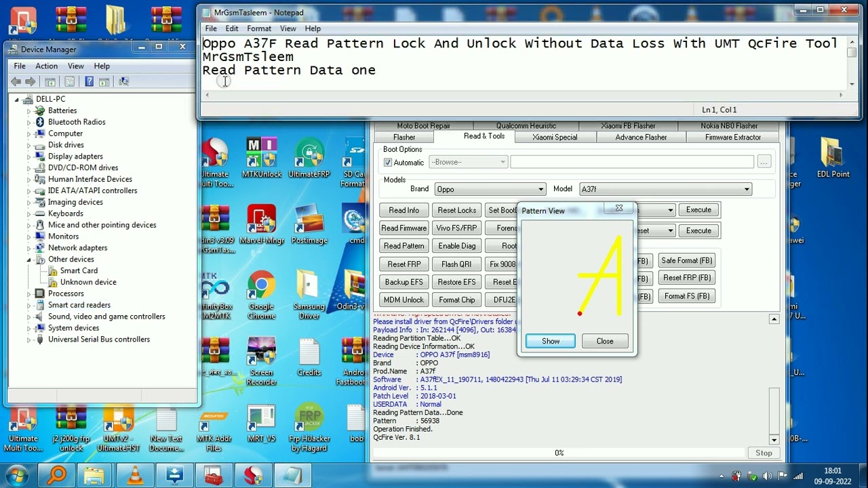
Task: Switch to Xiaomi Special tab
Action: click(x=555, y=138)
